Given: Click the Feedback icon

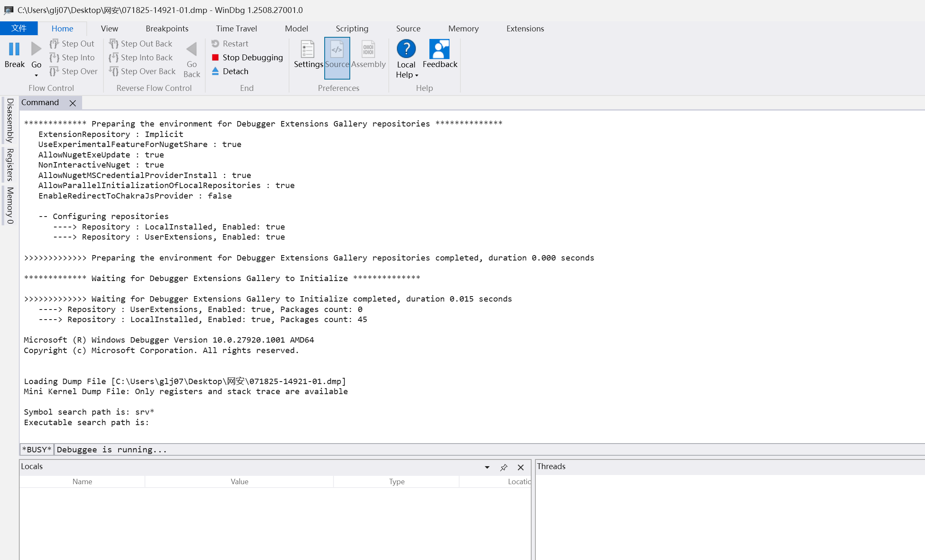Looking at the screenshot, I should (x=439, y=49).
